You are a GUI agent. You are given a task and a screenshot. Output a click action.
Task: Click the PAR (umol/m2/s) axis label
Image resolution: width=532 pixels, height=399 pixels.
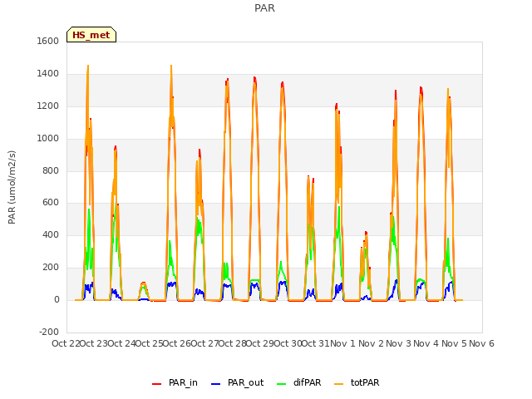click(12, 187)
